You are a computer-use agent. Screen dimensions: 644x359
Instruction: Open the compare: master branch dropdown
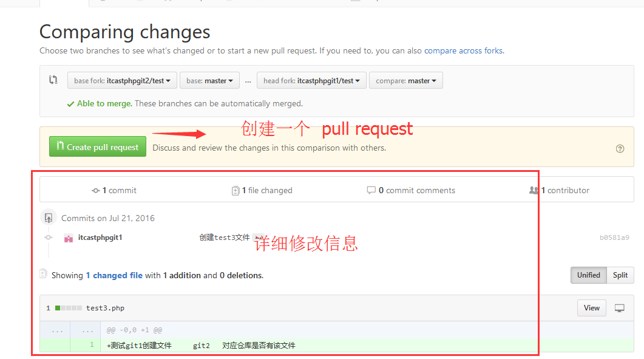tap(406, 81)
